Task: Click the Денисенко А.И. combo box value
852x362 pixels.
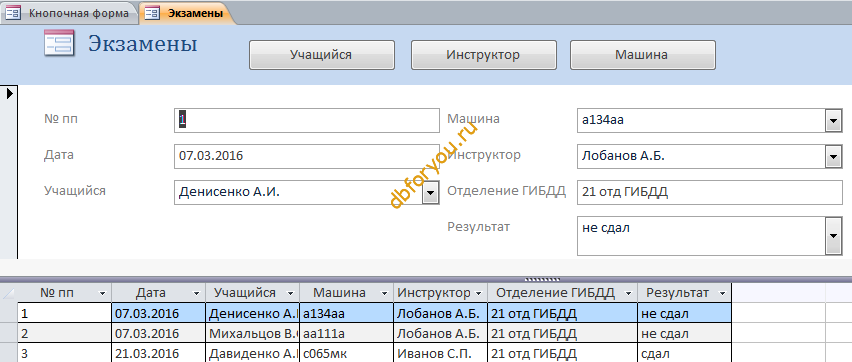Action: tap(298, 192)
